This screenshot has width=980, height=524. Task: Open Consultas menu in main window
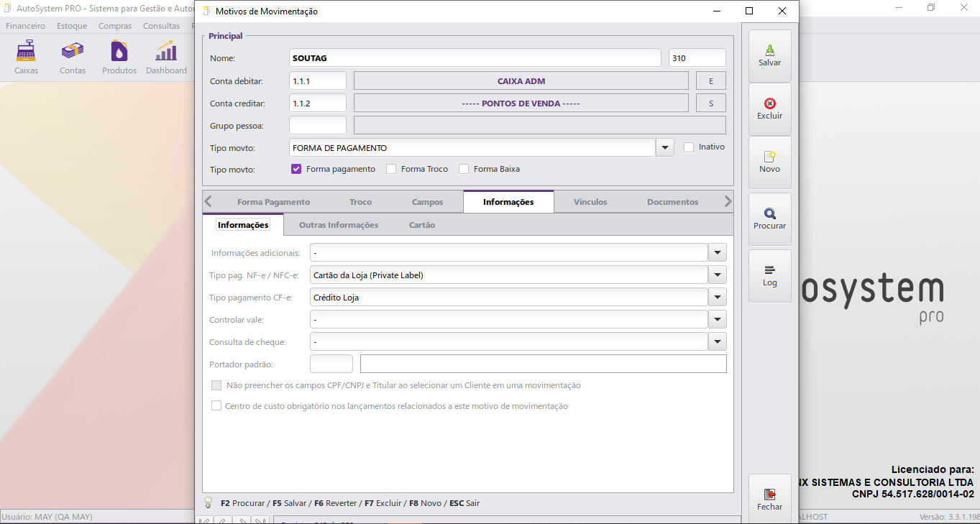pyautogui.click(x=161, y=26)
